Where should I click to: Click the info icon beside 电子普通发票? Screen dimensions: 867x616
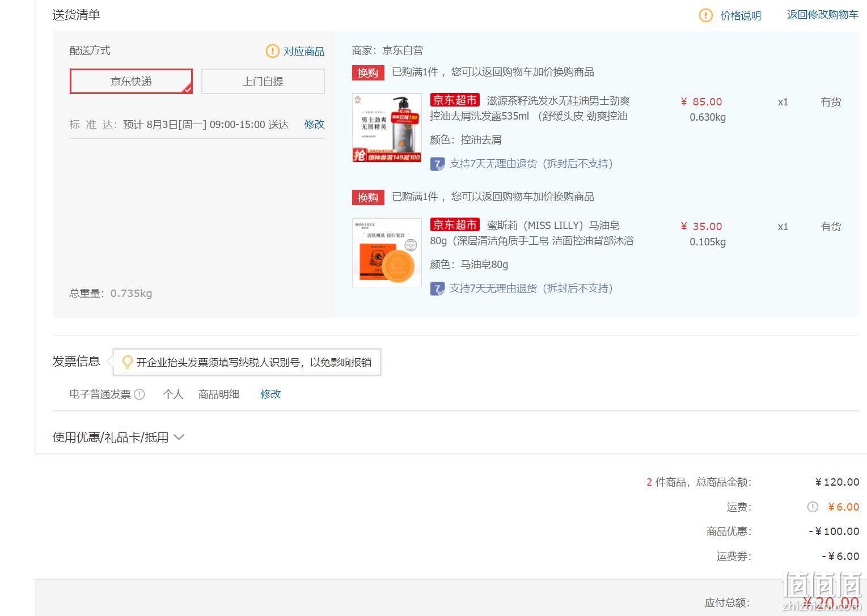139,394
